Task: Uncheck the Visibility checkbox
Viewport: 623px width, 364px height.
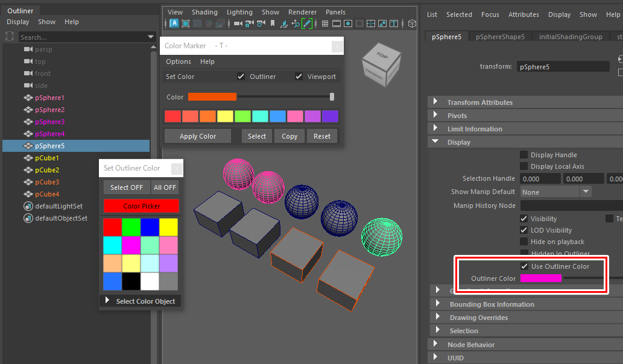Action: pyautogui.click(x=523, y=218)
